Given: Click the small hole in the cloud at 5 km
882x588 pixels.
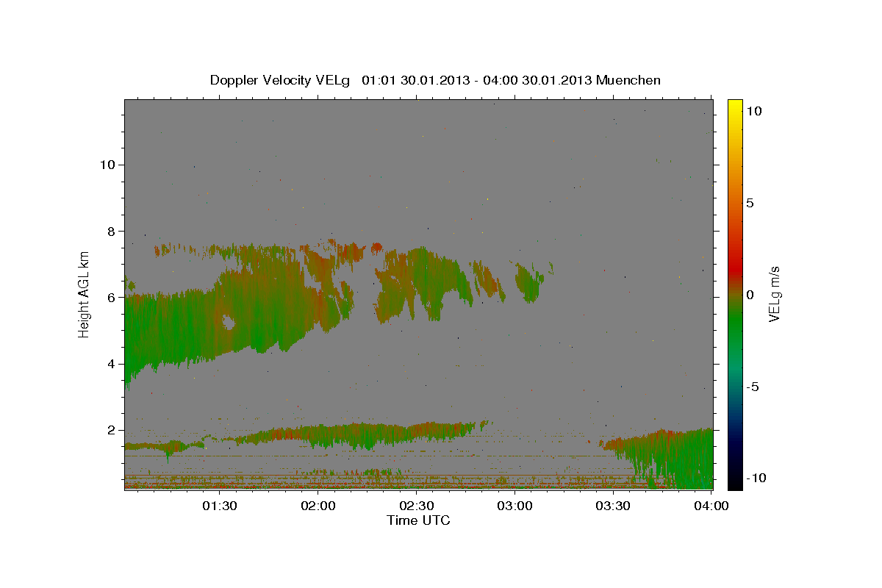Looking at the screenshot, I should click(229, 322).
